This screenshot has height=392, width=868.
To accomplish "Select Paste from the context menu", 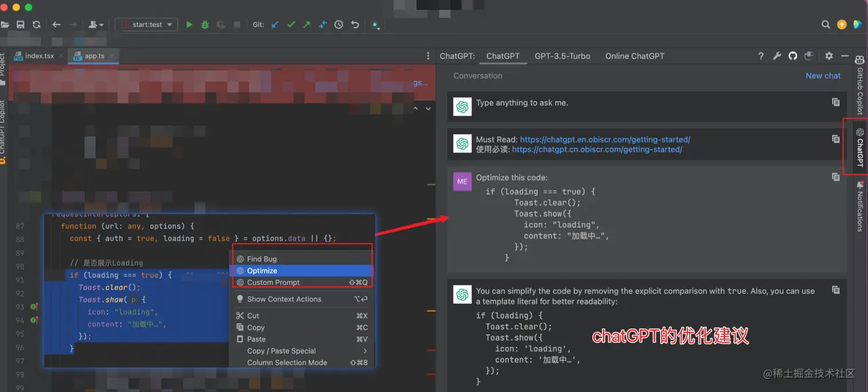I will 302,339.
